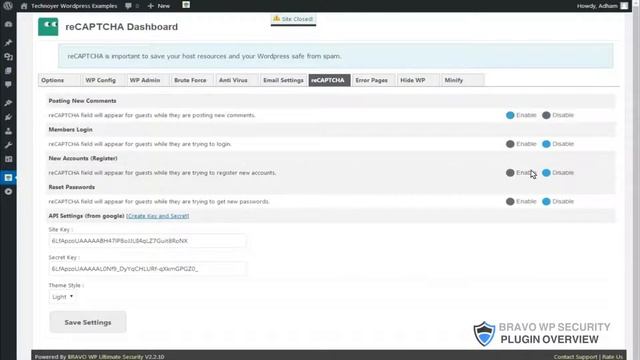Click the Site Closed notice

(x=293, y=19)
